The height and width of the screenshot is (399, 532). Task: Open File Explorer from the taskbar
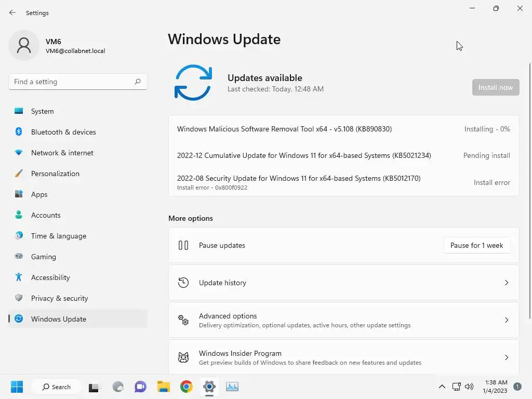click(x=164, y=387)
